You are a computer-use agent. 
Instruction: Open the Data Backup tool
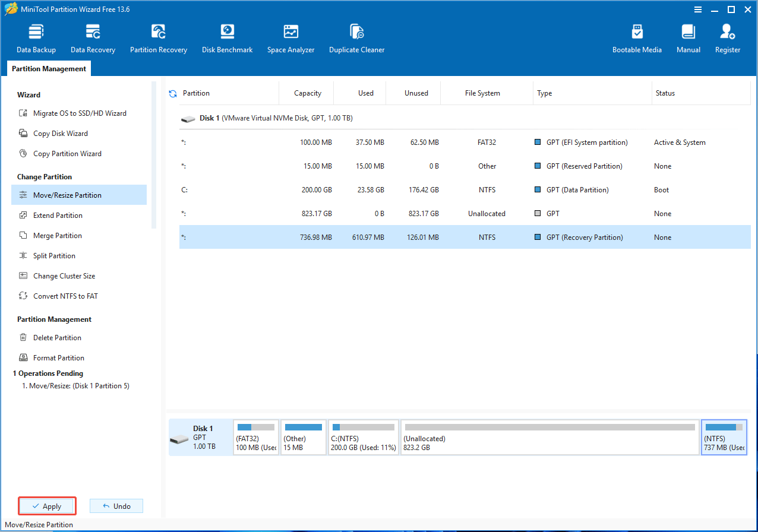click(36, 37)
